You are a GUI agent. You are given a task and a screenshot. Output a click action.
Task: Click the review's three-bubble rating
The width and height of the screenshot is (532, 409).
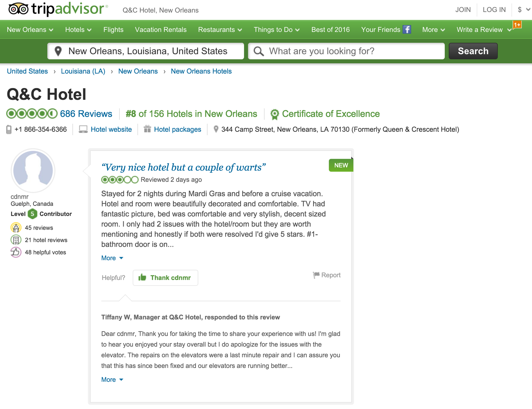(120, 180)
